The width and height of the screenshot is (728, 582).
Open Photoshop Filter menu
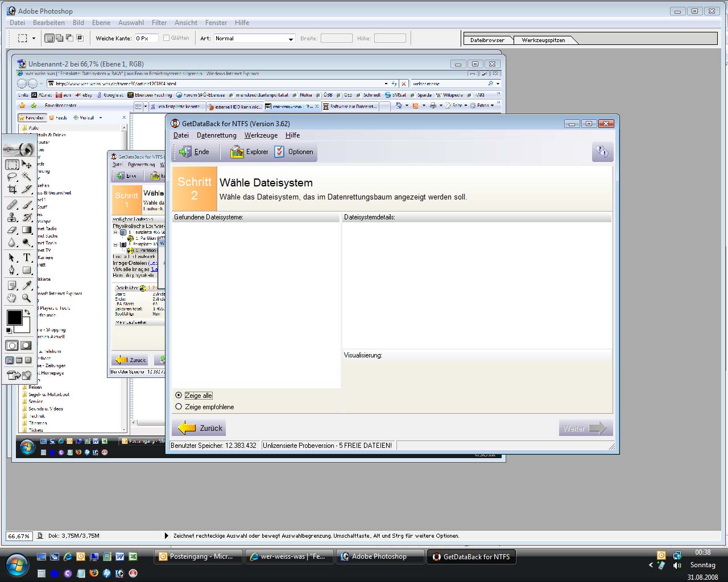coord(159,23)
